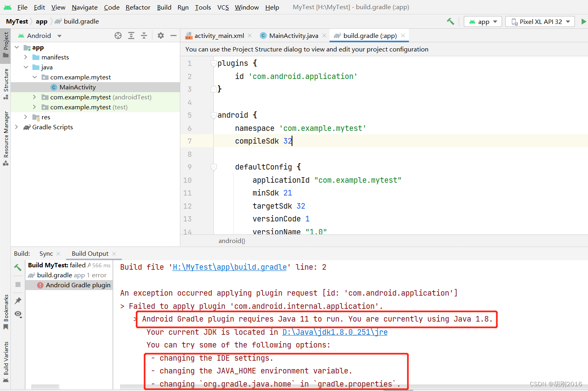
Task: Collapse the java folder
Action: [x=26, y=67]
